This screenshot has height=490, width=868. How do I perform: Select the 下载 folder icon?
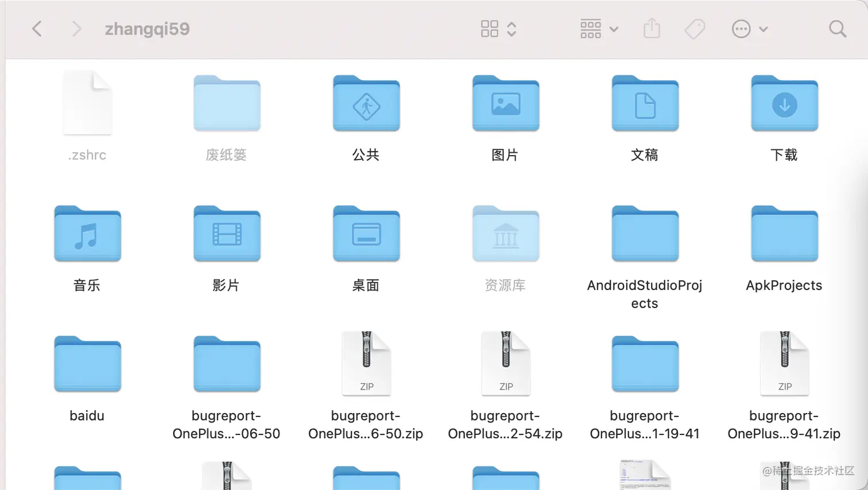pyautogui.click(x=785, y=103)
